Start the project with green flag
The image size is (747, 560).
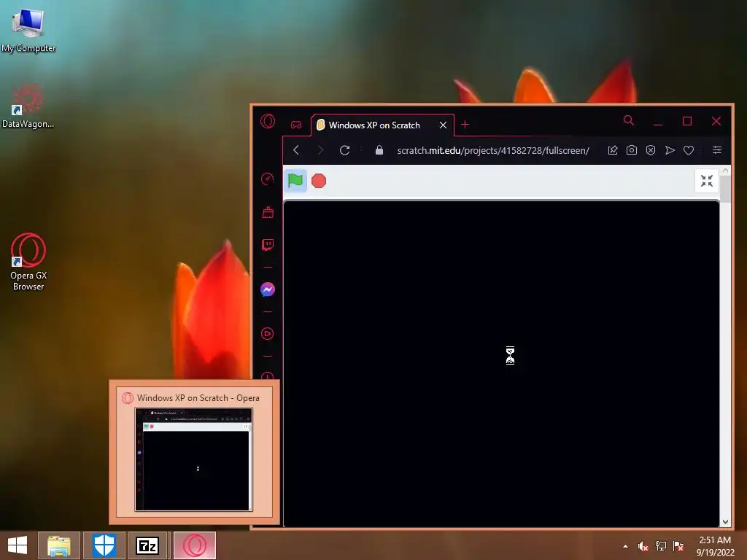pyautogui.click(x=295, y=181)
